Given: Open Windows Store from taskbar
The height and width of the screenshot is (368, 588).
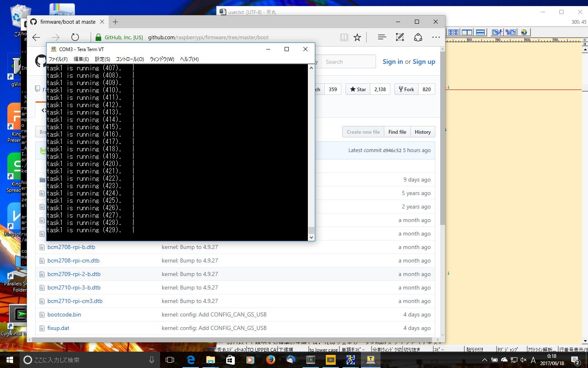Looking at the screenshot, I should point(230,360).
